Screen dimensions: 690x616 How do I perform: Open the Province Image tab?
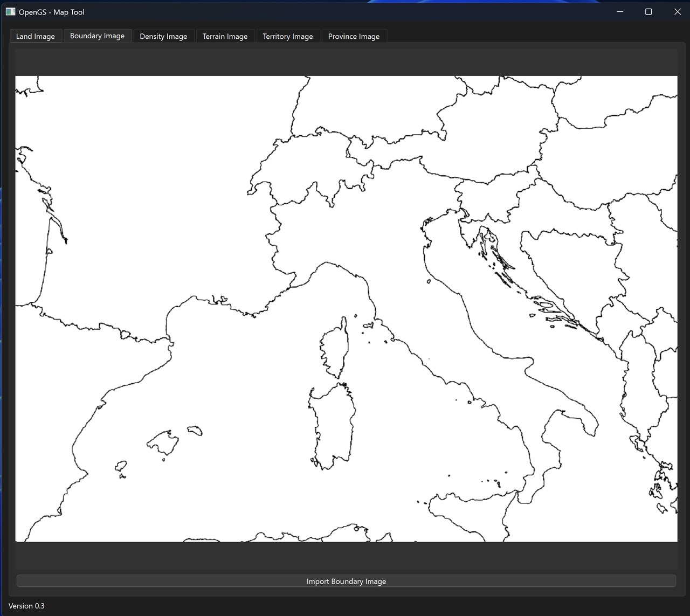(354, 36)
